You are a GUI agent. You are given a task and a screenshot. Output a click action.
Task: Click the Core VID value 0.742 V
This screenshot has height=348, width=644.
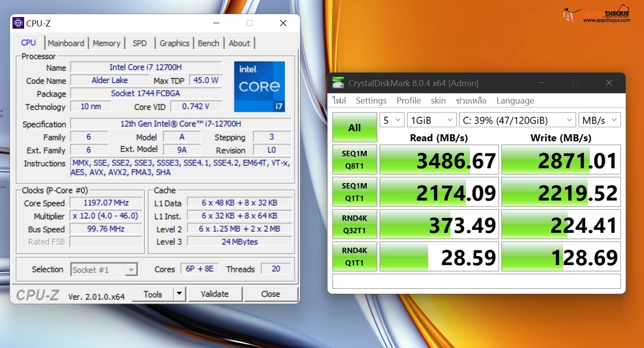point(196,107)
